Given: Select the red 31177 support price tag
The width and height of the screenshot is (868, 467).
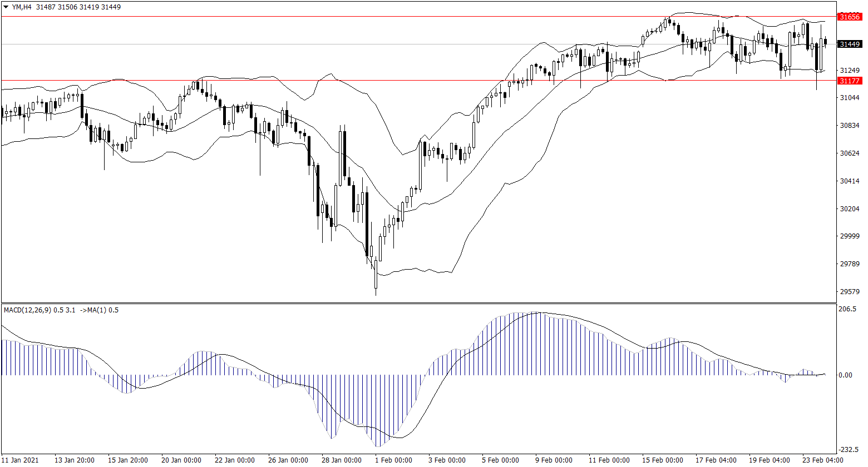Looking at the screenshot, I should point(850,81).
